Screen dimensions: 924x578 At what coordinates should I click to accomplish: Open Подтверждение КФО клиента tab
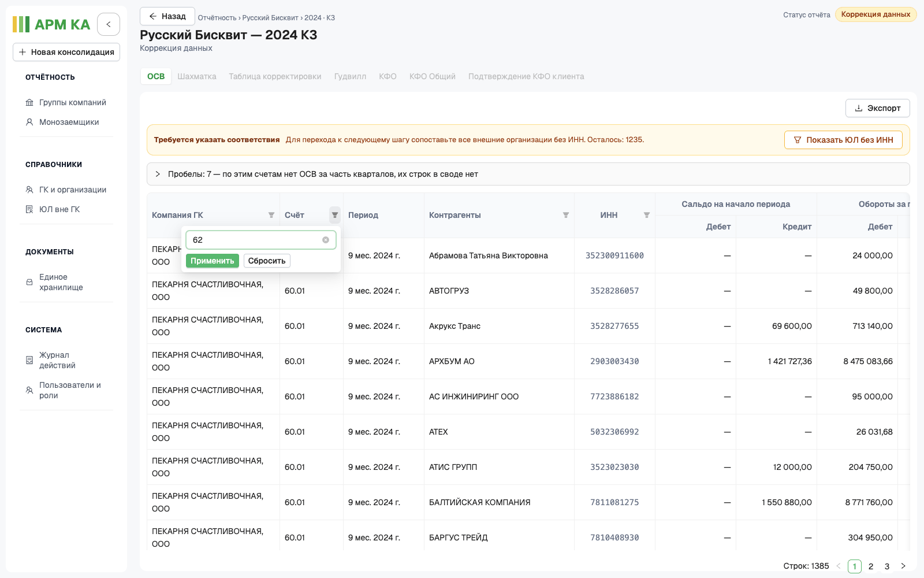(x=526, y=76)
